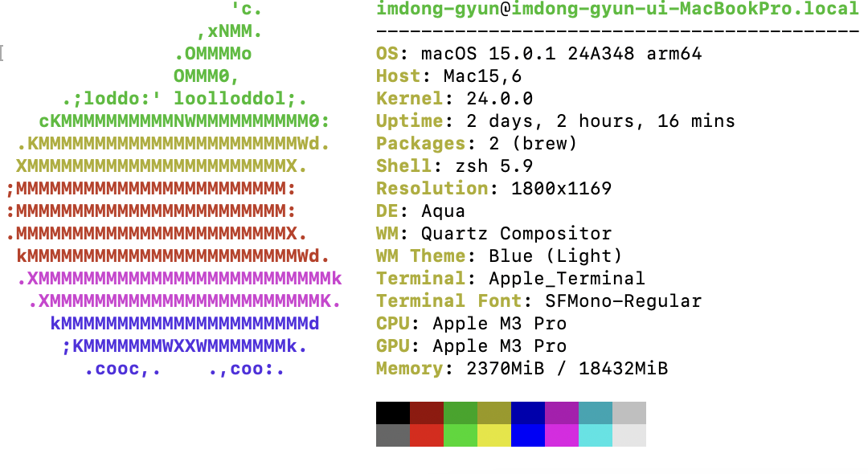Click the CPU line Apple M3 Pro
Screen dimensions: 868x474
[x=471, y=324]
